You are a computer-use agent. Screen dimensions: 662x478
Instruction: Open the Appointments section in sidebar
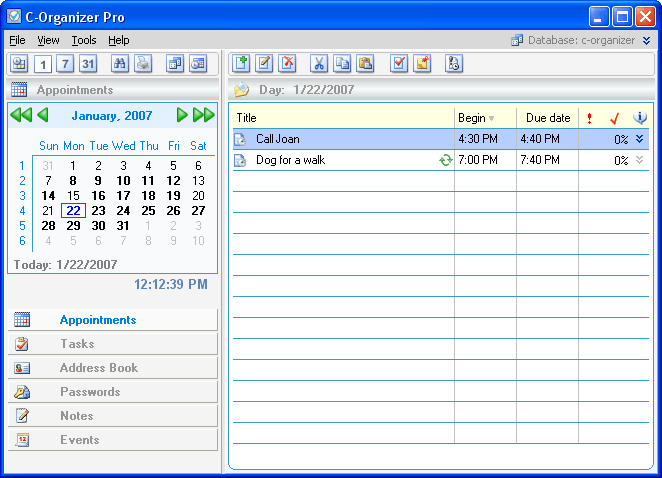coord(112,320)
